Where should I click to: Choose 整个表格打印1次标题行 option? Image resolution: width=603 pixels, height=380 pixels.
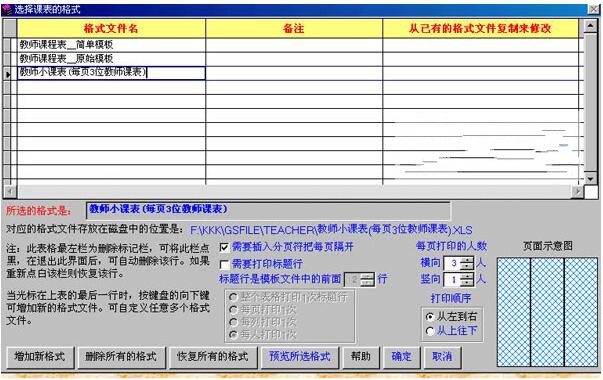[x=233, y=297]
